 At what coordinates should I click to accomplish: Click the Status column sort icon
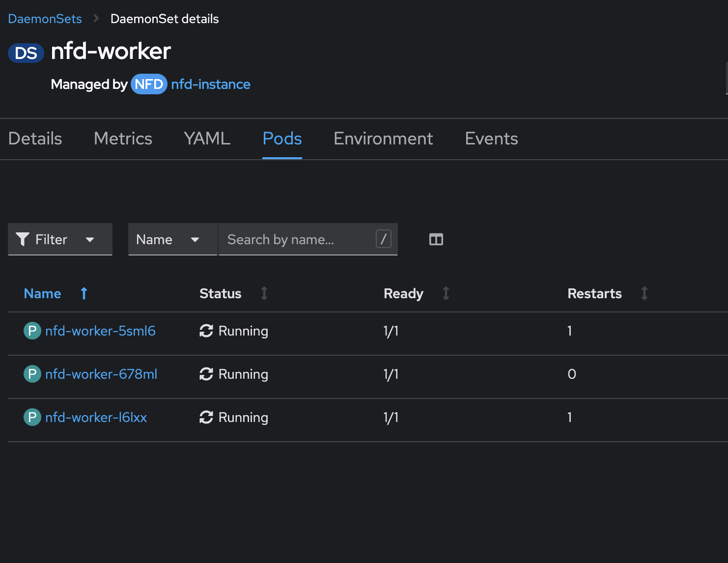pyautogui.click(x=264, y=293)
